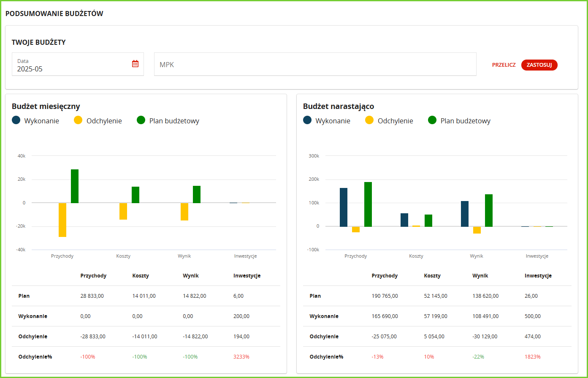Click the green -22% deviation percentage
This screenshot has width=588, height=378.
(x=478, y=357)
